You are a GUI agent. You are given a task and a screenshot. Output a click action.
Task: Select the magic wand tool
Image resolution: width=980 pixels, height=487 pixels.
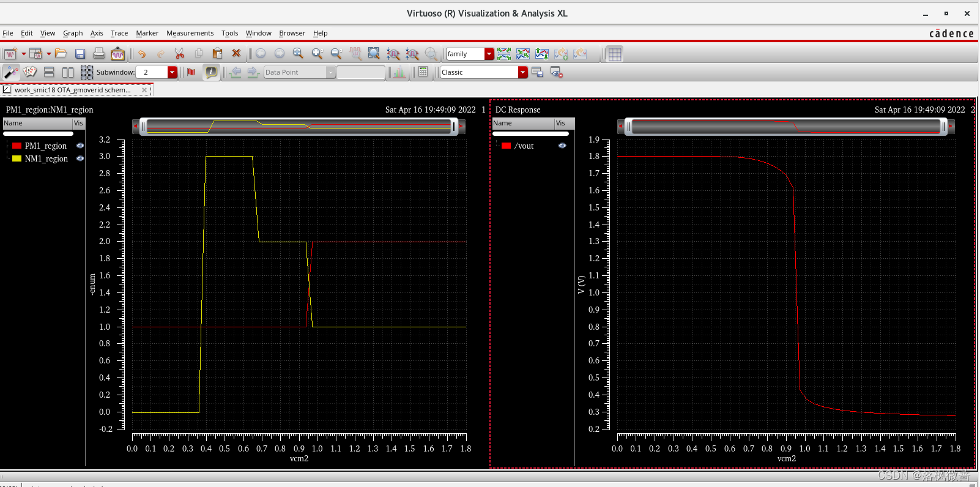click(11, 72)
